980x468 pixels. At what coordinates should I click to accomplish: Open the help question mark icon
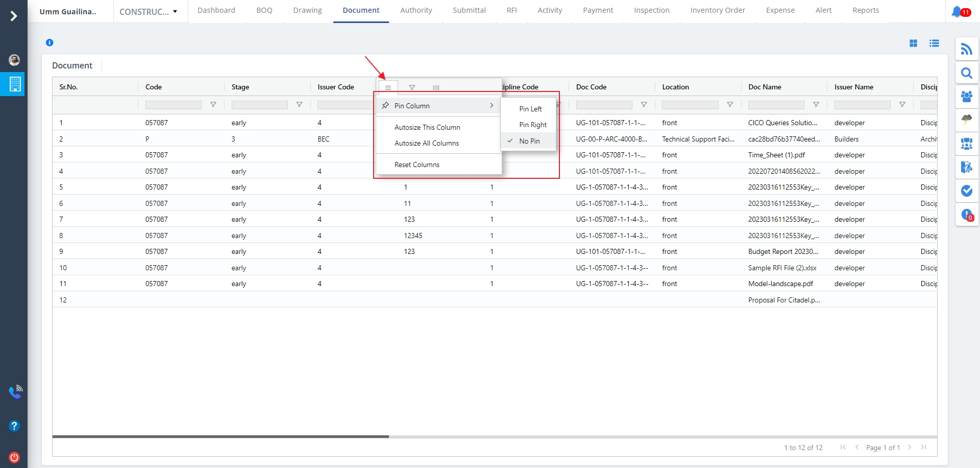pyautogui.click(x=14, y=426)
